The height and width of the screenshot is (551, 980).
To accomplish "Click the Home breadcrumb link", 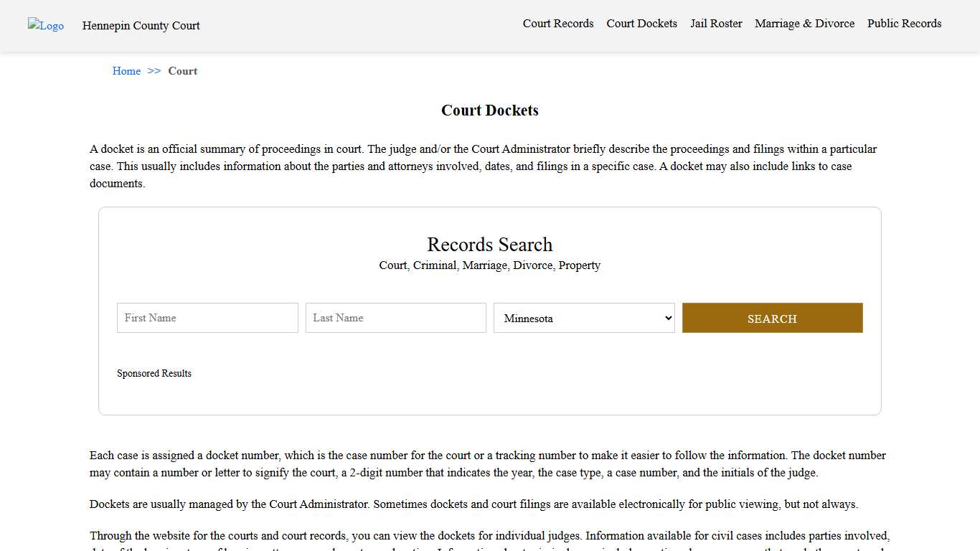I will (126, 71).
